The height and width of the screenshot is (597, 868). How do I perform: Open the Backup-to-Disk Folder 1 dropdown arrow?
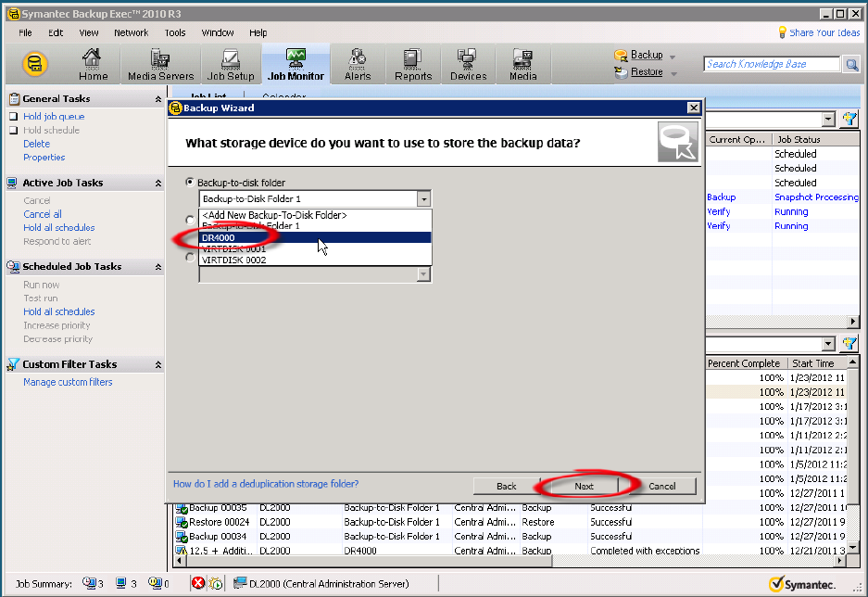click(423, 198)
